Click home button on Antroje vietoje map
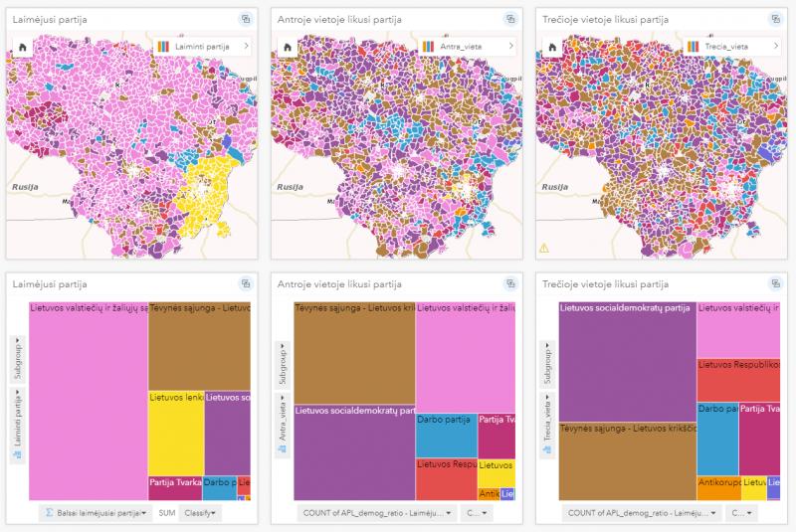This screenshot has width=796, height=532. pyautogui.click(x=288, y=47)
